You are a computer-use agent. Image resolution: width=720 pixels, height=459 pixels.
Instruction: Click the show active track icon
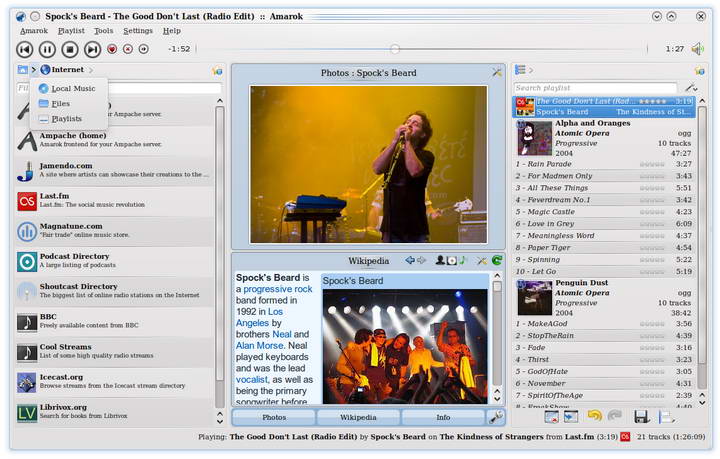point(571,417)
